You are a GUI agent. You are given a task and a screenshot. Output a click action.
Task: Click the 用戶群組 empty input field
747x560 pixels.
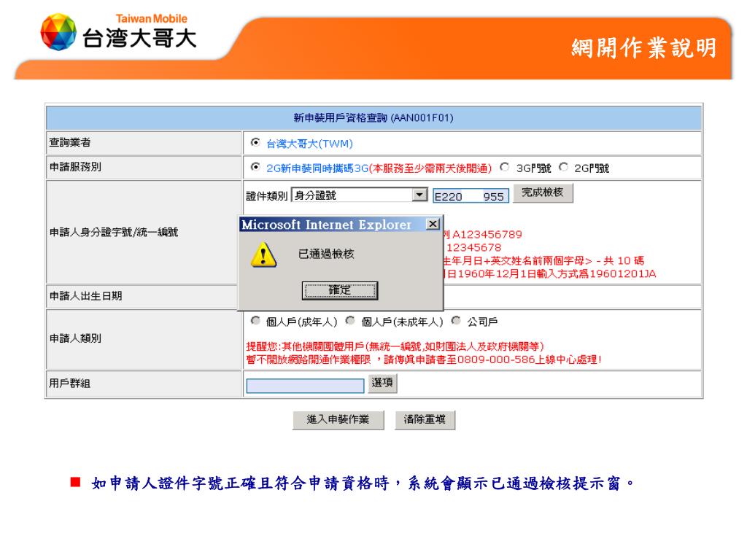(306, 385)
